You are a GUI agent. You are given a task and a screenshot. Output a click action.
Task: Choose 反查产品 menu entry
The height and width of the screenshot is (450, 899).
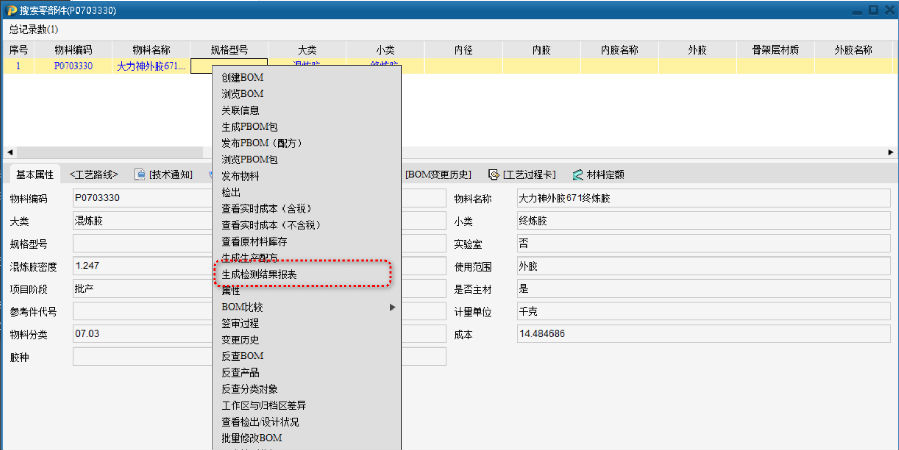tap(240, 373)
